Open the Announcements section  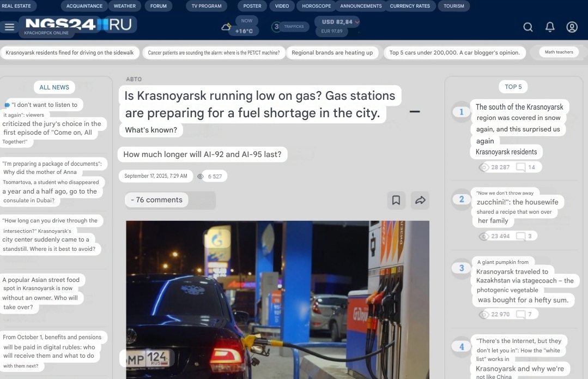coord(361,6)
